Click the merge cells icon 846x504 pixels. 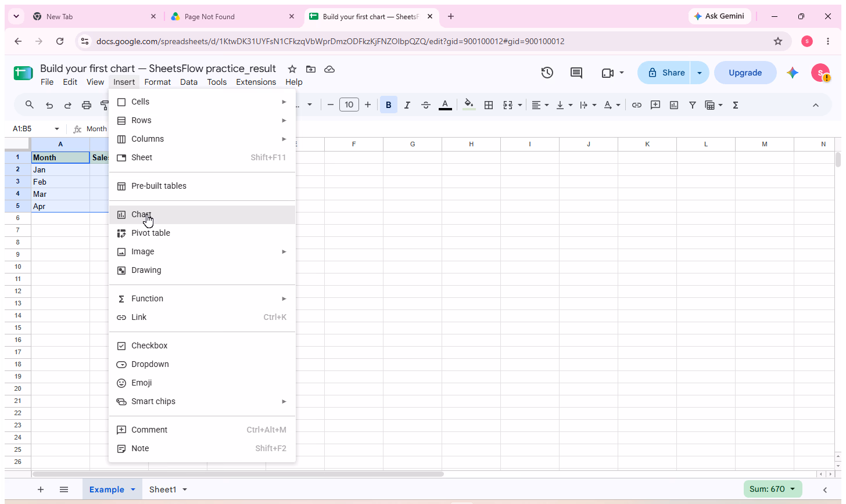coord(508,105)
